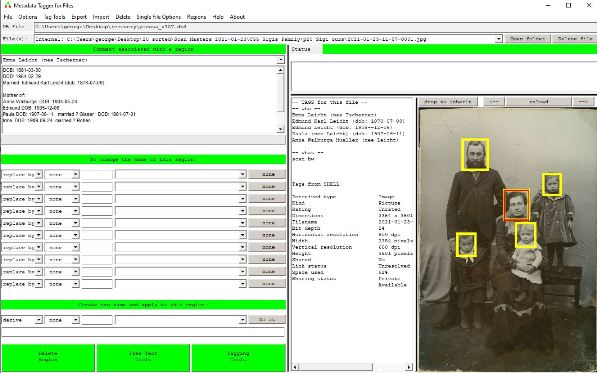Click the green Tagging Tools button
Screen dimensions: 597x373
pos(238,357)
